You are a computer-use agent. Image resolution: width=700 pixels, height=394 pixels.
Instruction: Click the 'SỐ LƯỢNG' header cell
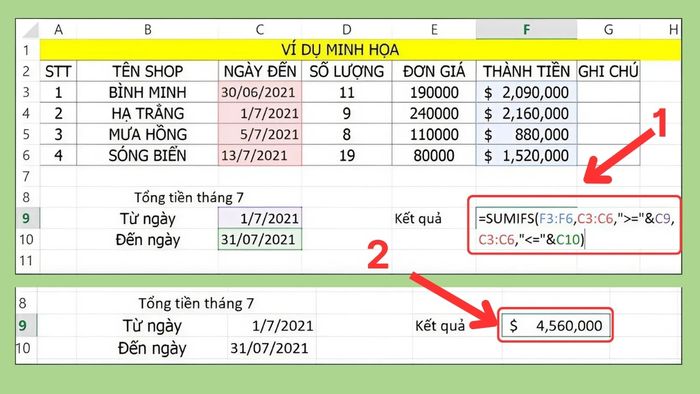pos(347,71)
